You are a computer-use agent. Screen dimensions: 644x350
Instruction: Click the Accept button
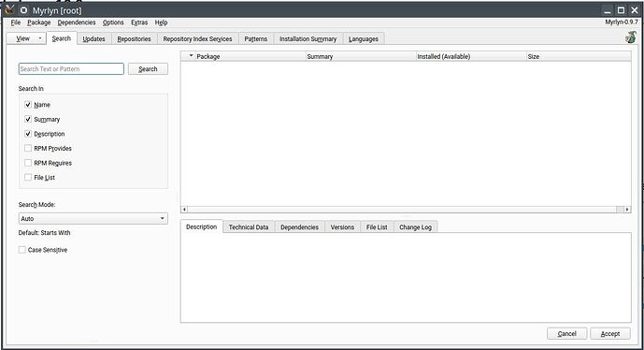(610, 333)
